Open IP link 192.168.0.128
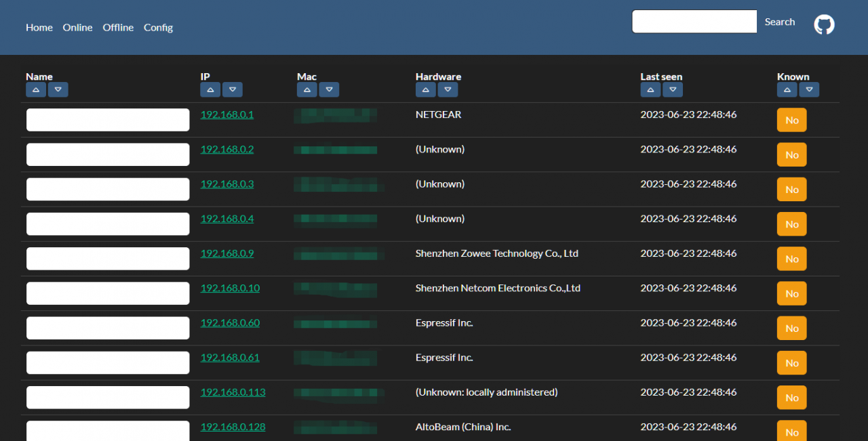The height and width of the screenshot is (441, 868). click(233, 427)
